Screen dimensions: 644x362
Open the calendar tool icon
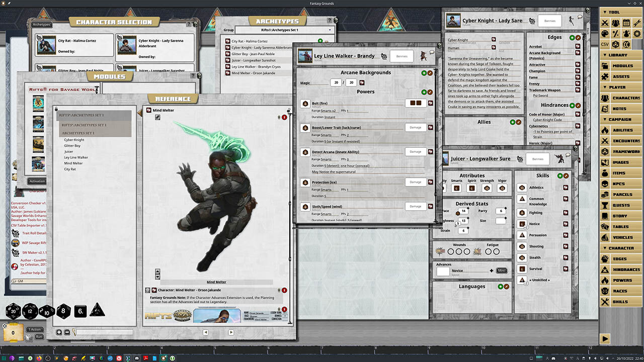625,23
